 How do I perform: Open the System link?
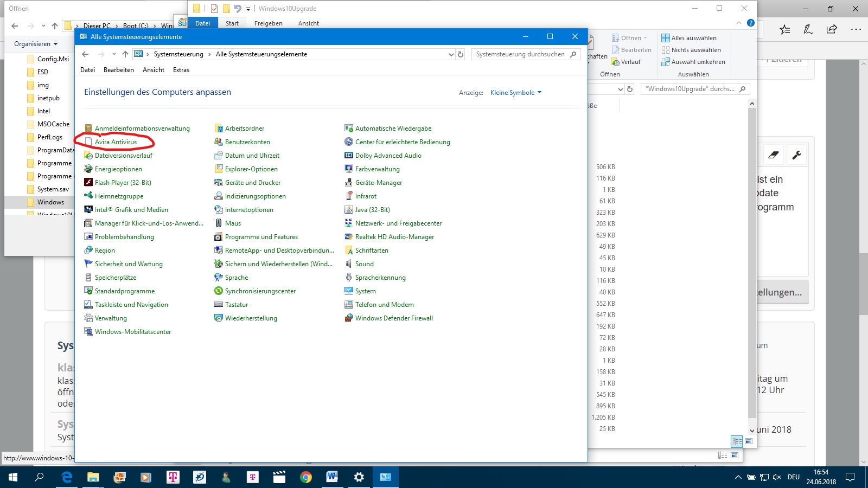click(365, 291)
